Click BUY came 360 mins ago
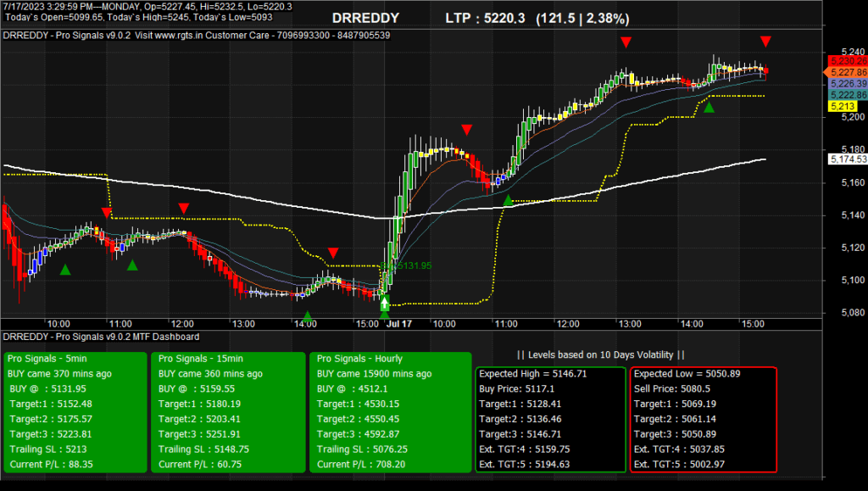 pyautogui.click(x=210, y=374)
